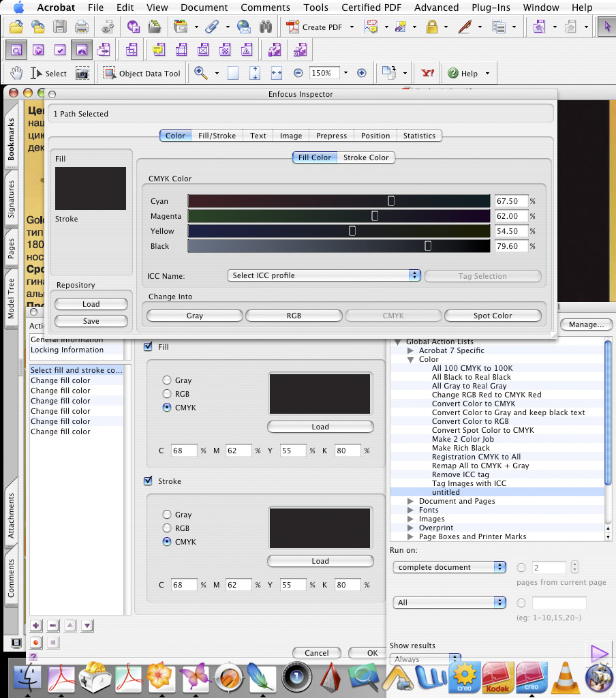Select the pages from current page radio
This screenshot has height=698, width=616.
click(521, 568)
